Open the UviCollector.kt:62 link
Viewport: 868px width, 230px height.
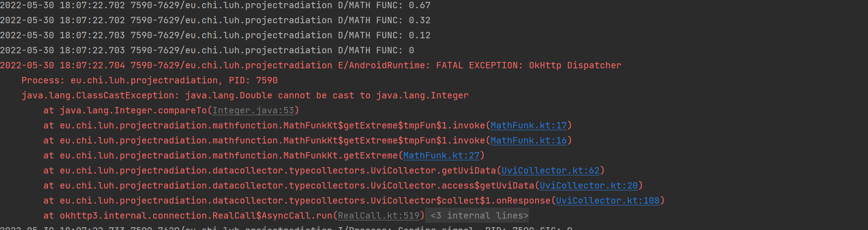point(551,170)
